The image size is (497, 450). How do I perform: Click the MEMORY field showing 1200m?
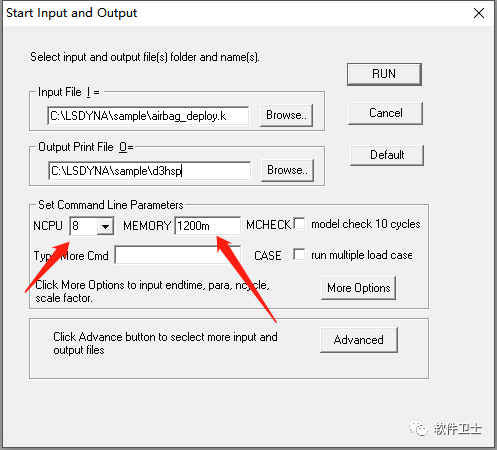(x=207, y=226)
